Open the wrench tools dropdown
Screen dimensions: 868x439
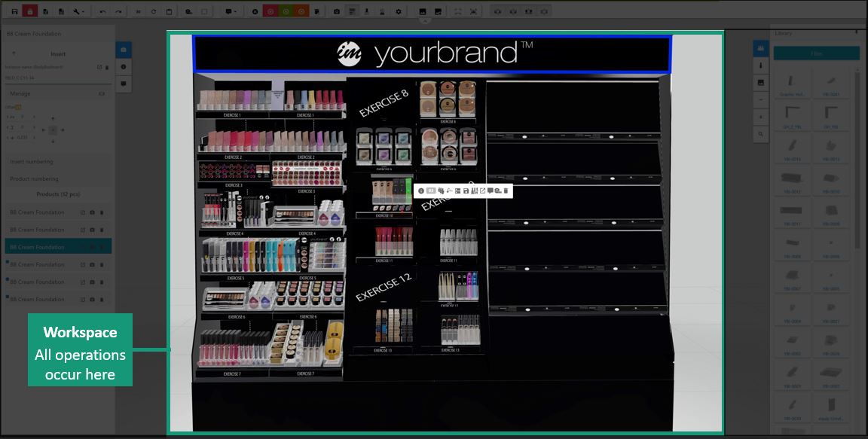coord(78,12)
